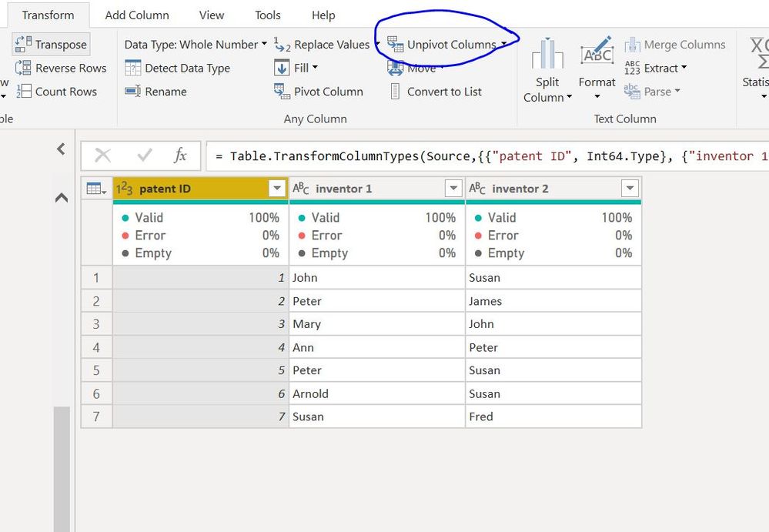The image size is (769, 532).
Task: Click the Pivot Column icon
Action: coord(282,91)
